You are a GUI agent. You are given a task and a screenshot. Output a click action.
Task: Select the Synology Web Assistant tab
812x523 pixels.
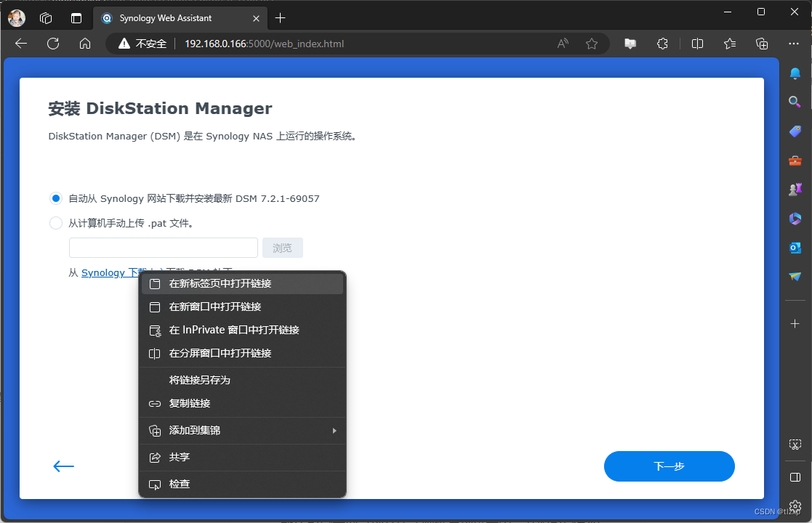click(x=180, y=18)
